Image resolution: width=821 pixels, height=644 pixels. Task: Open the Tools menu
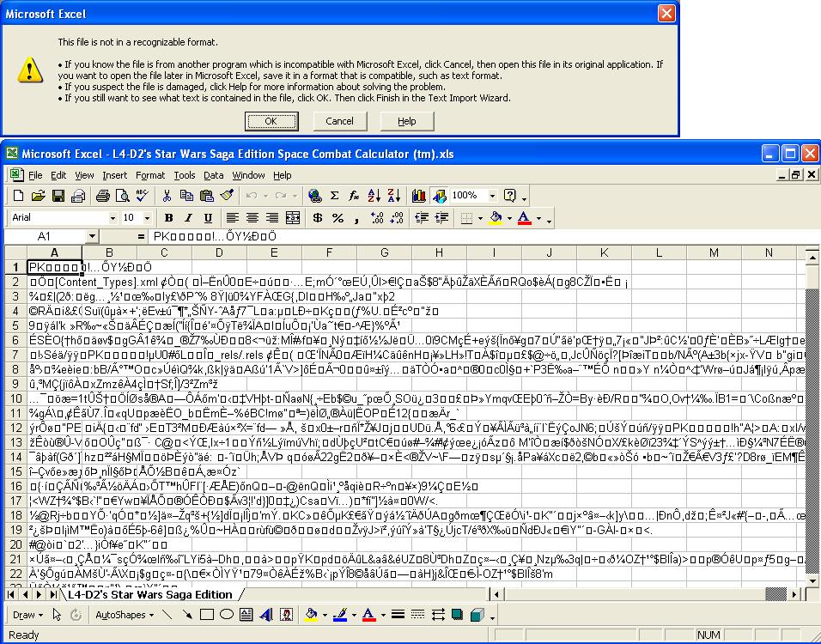pyautogui.click(x=185, y=175)
